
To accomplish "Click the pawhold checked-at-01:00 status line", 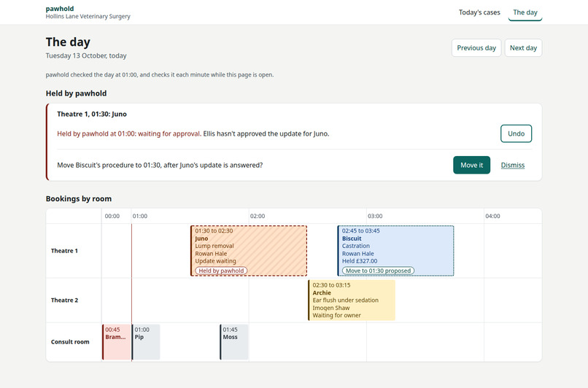I will (160, 74).
